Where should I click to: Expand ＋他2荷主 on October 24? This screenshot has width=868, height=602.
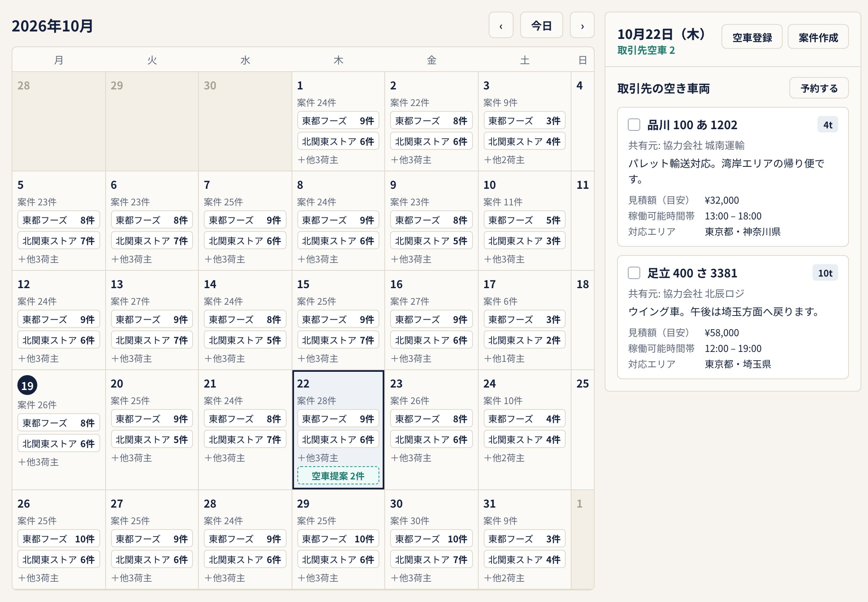[x=504, y=458]
